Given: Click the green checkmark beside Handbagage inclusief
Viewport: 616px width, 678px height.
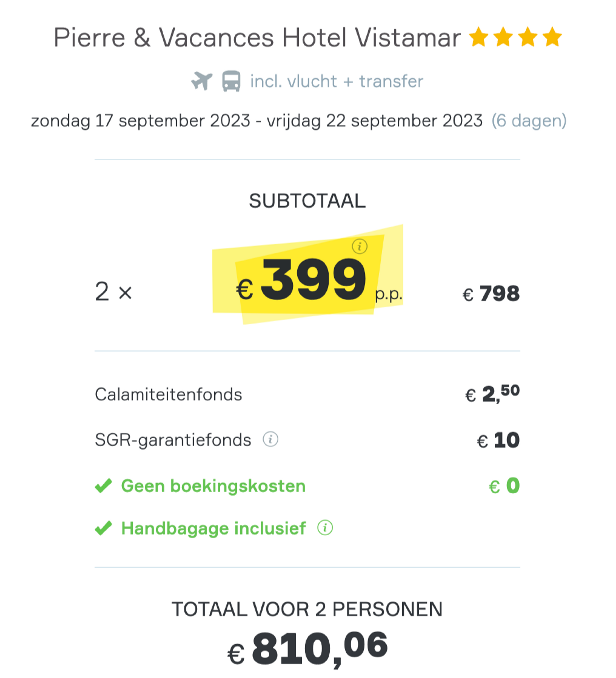Looking at the screenshot, I should click(103, 528).
